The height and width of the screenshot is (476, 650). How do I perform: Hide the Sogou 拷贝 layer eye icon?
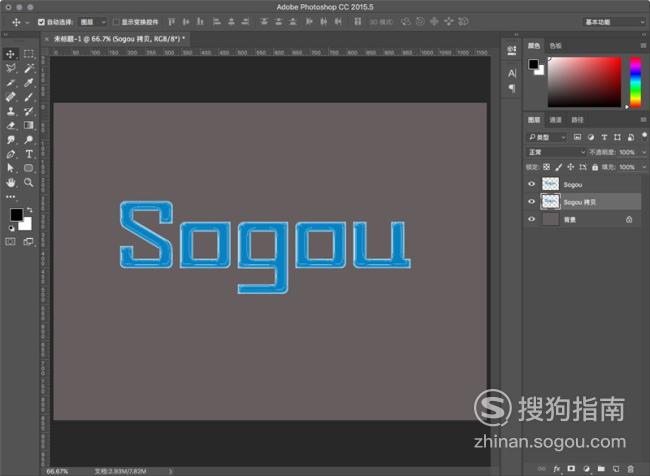[x=531, y=202]
